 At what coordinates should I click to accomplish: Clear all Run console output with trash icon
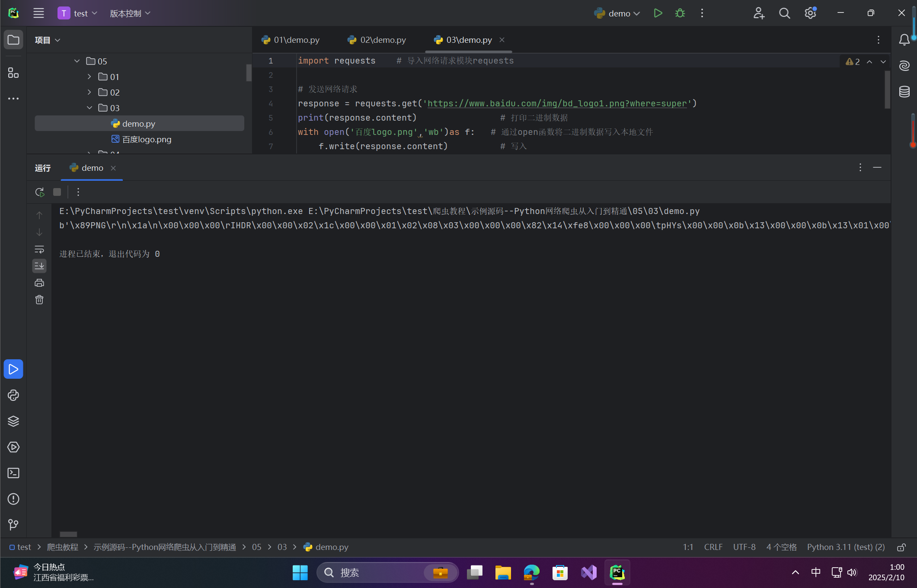tap(39, 300)
